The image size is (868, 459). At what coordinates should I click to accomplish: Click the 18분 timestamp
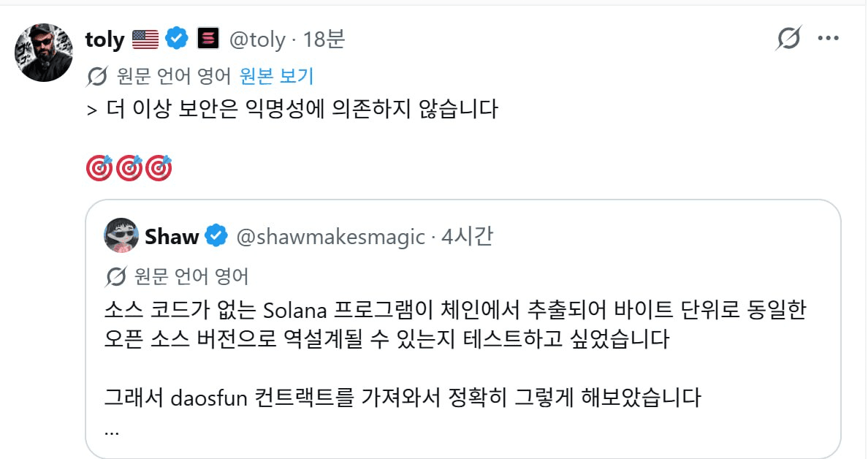click(324, 39)
